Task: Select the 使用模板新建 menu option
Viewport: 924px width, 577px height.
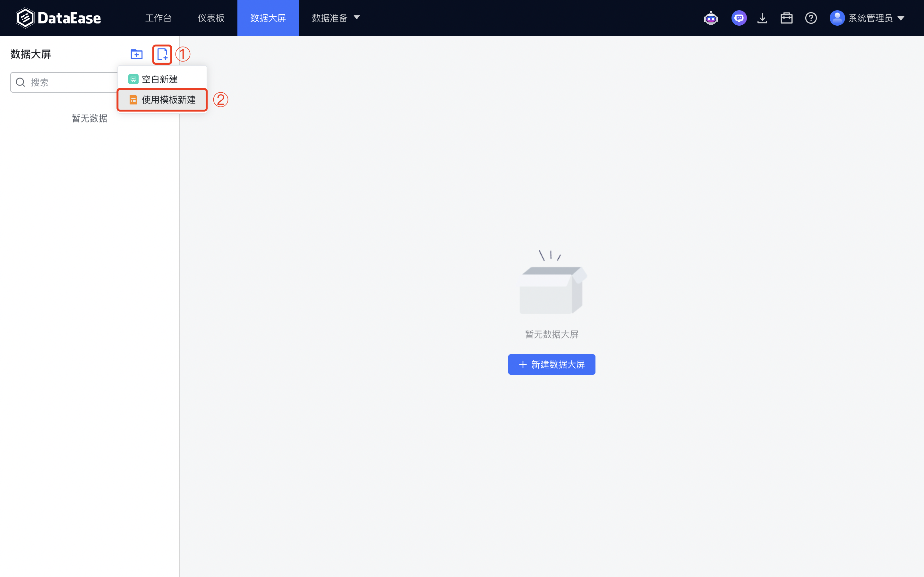Action: pyautogui.click(x=168, y=100)
